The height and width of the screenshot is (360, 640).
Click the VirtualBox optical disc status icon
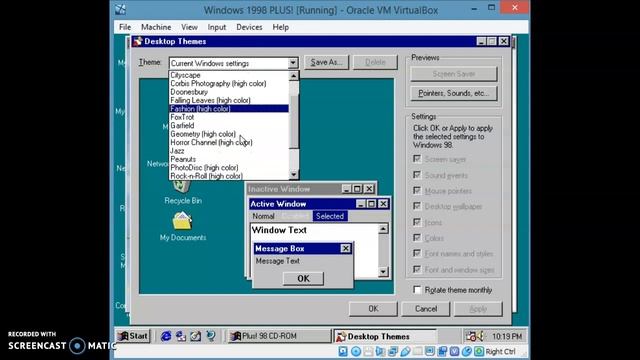356,351
